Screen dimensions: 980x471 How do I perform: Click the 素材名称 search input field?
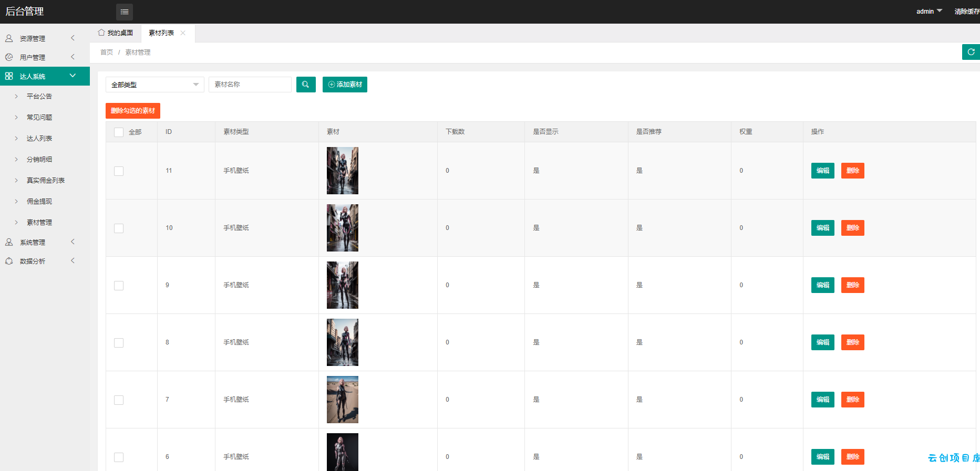(x=250, y=85)
